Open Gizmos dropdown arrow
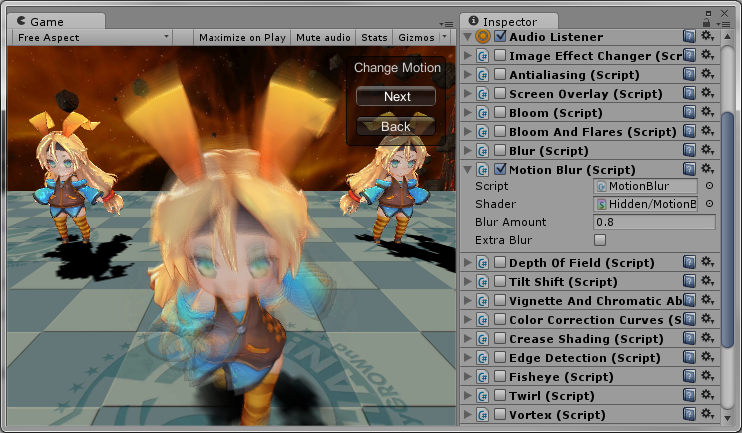 point(444,36)
